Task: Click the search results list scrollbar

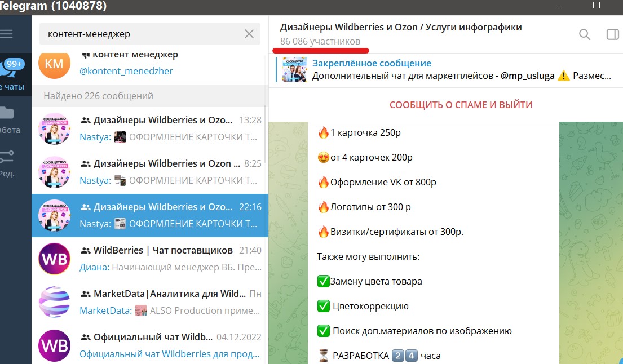Action: (265, 135)
